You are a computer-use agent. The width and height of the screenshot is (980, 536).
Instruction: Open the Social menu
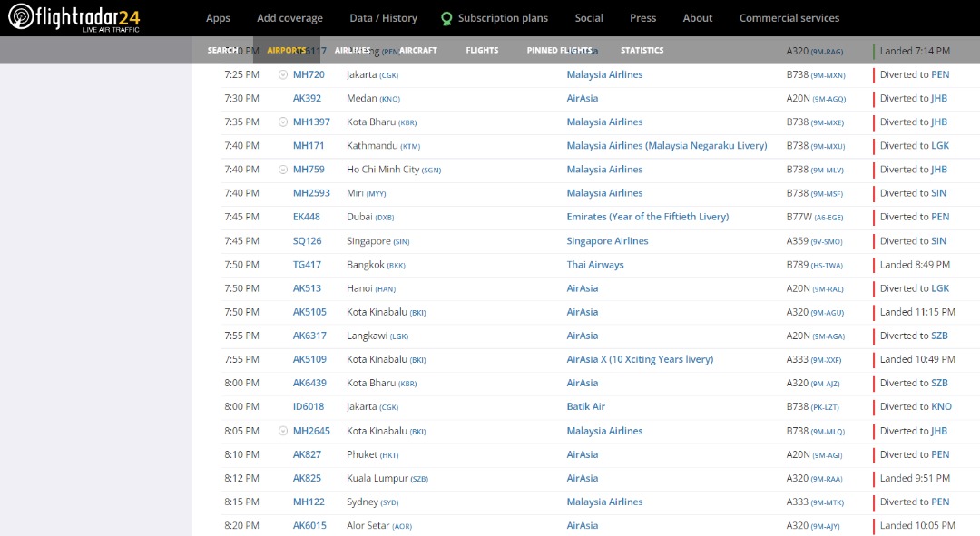589,18
